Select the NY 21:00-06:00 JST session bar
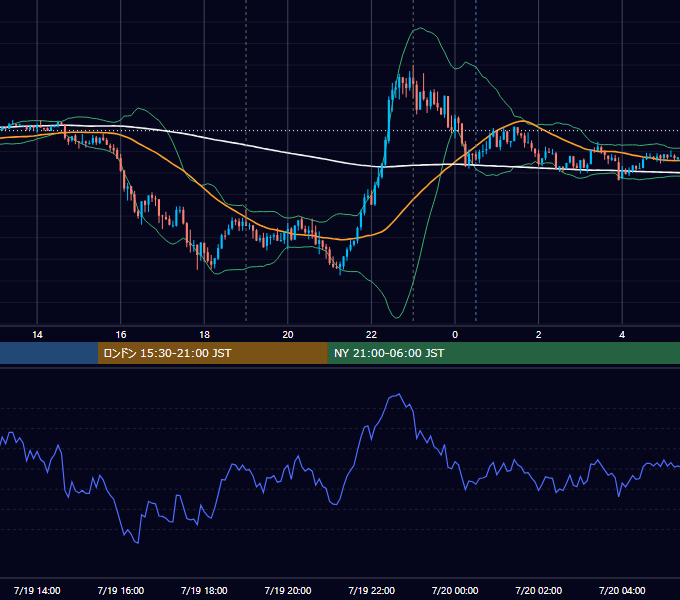This screenshot has height=600, width=680. pyautogui.click(x=503, y=353)
